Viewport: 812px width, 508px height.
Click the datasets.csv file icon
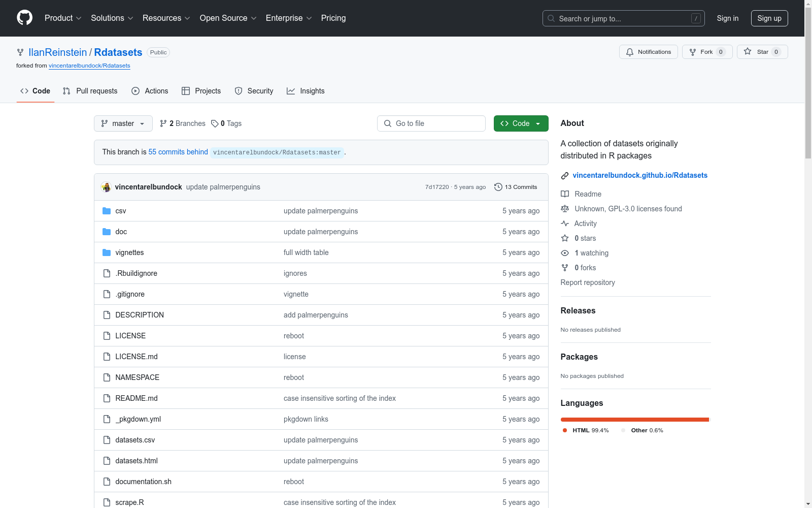(107, 440)
